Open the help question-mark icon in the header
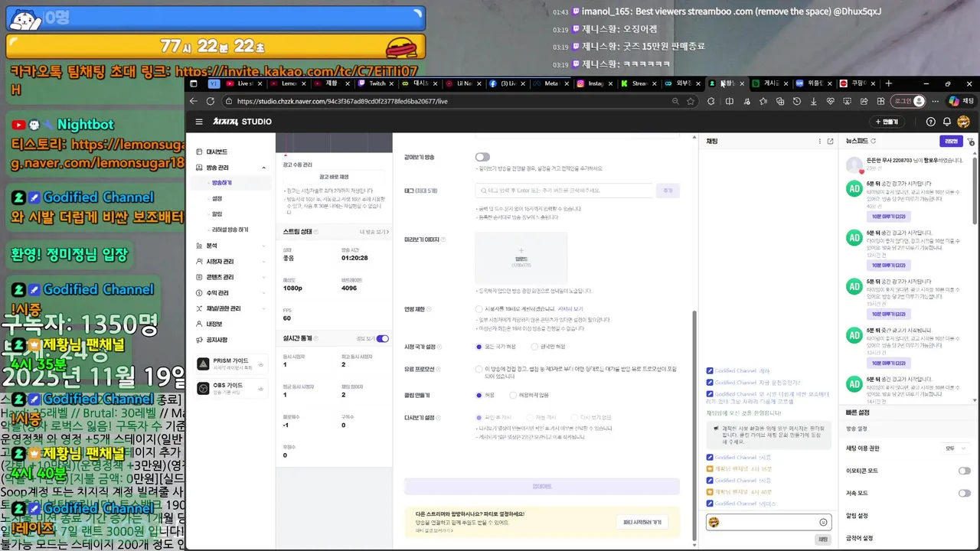Screen dimensions: 980x551 coord(931,122)
